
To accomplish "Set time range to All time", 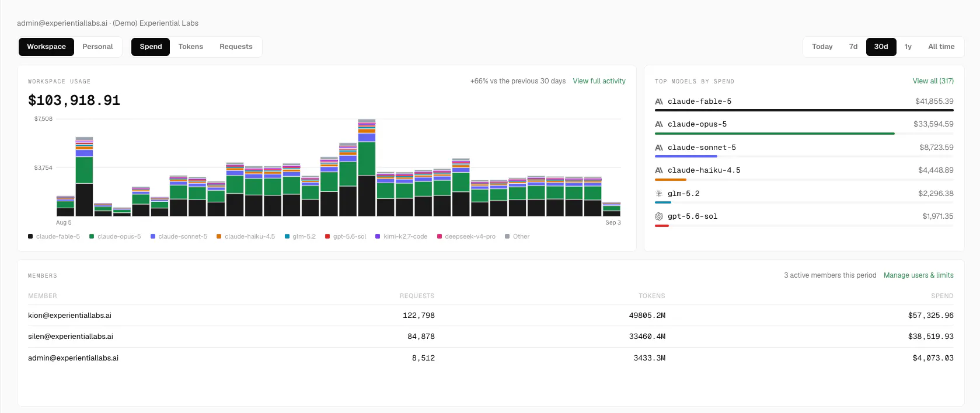I will coord(941,47).
